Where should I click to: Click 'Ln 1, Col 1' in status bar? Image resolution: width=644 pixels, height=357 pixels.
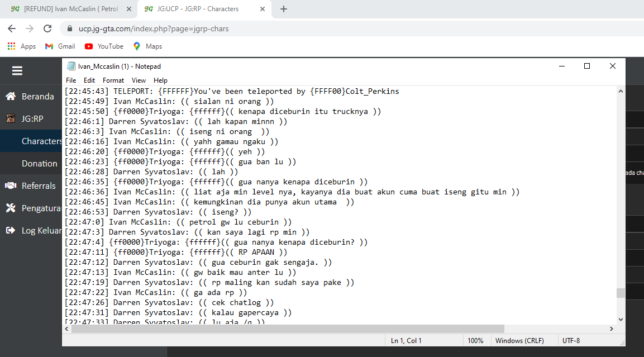(406, 341)
